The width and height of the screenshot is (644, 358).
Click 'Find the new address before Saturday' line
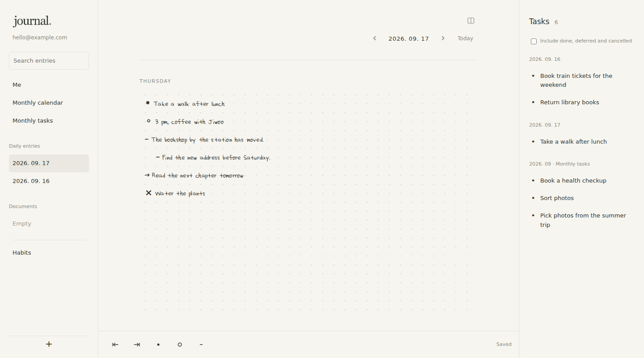(216, 158)
